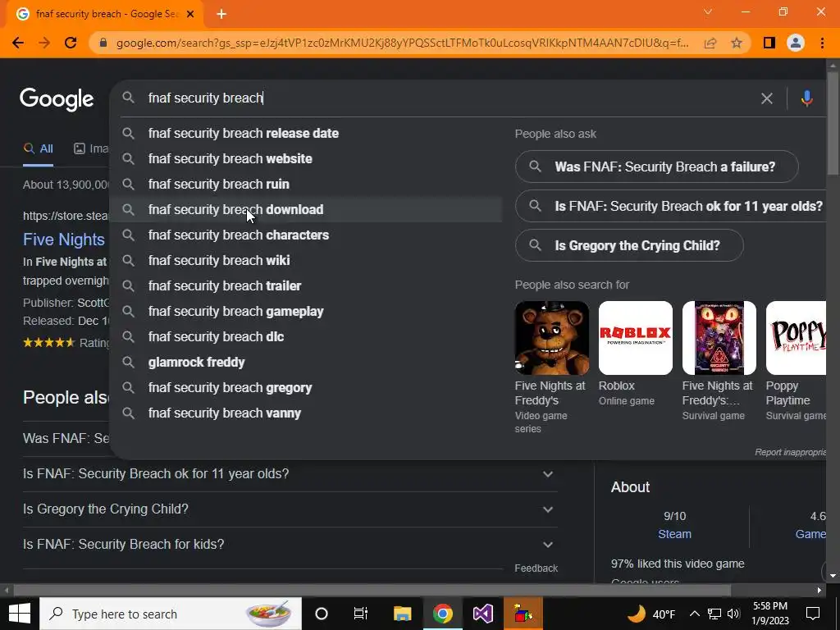Start voice search with the microphone icon
The image size is (840, 630).
tap(807, 98)
